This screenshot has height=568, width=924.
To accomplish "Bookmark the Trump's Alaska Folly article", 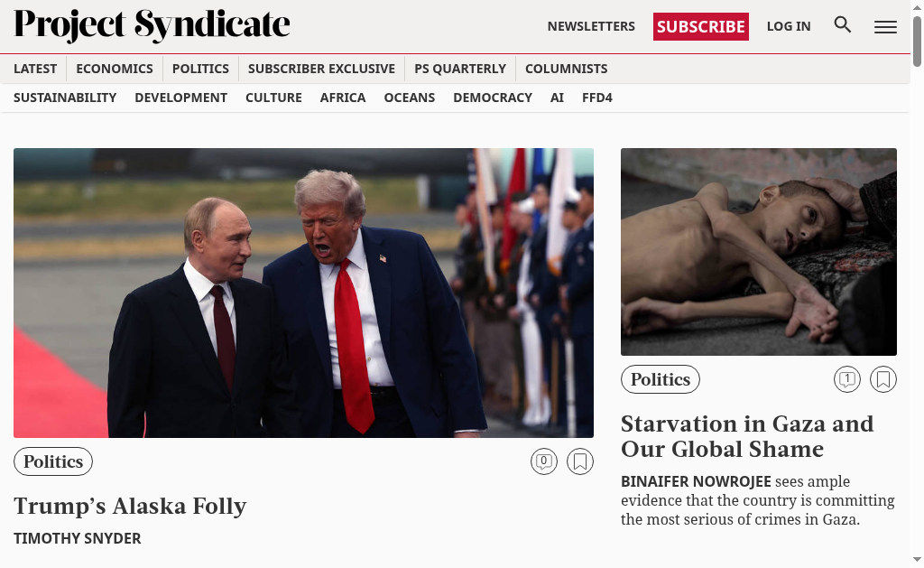I will 580,461.
